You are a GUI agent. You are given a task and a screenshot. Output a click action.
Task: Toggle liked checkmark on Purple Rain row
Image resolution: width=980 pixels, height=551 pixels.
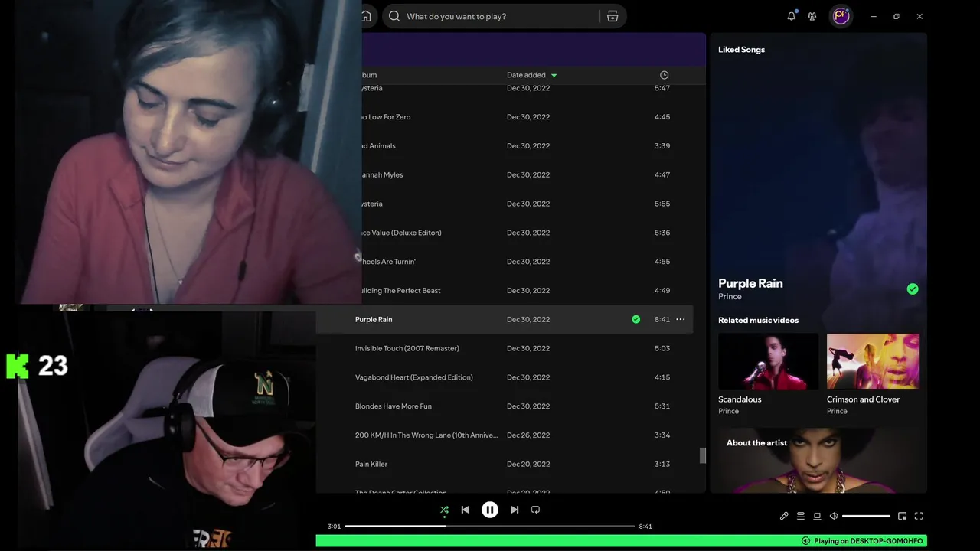pyautogui.click(x=635, y=319)
